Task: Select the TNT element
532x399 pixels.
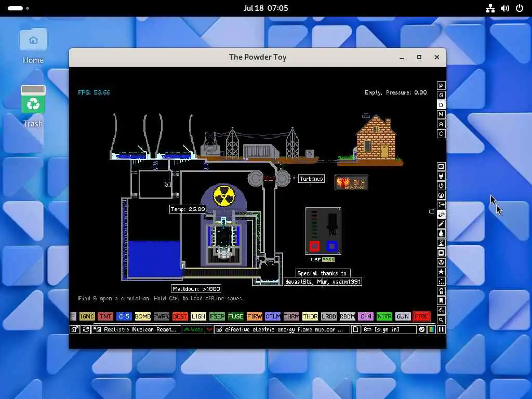Action: 105,316
